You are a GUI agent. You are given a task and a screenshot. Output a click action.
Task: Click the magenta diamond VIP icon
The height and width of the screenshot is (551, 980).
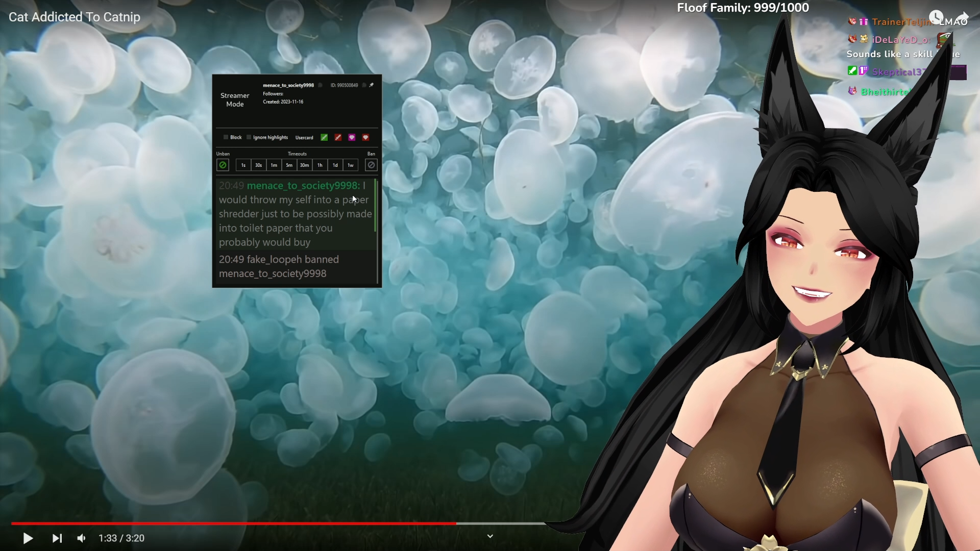(x=352, y=137)
